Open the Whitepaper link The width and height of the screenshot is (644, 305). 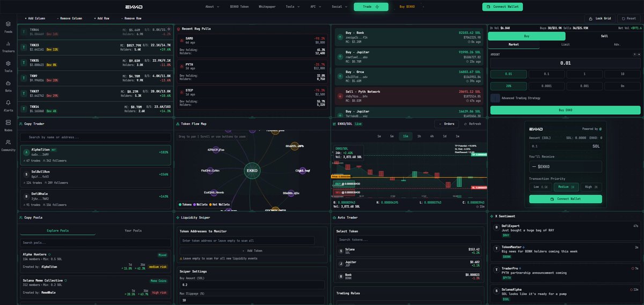pyautogui.click(x=267, y=7)
